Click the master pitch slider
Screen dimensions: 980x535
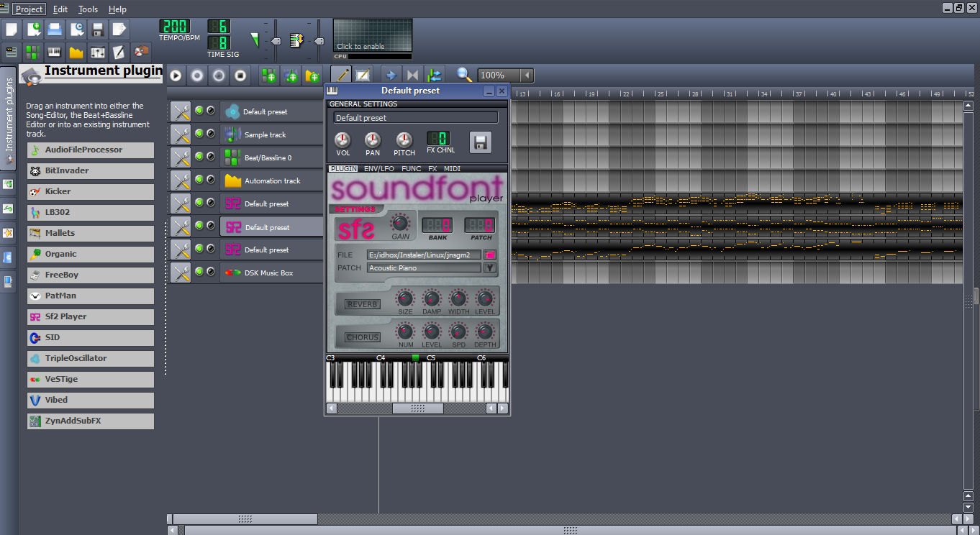(319, 41)
